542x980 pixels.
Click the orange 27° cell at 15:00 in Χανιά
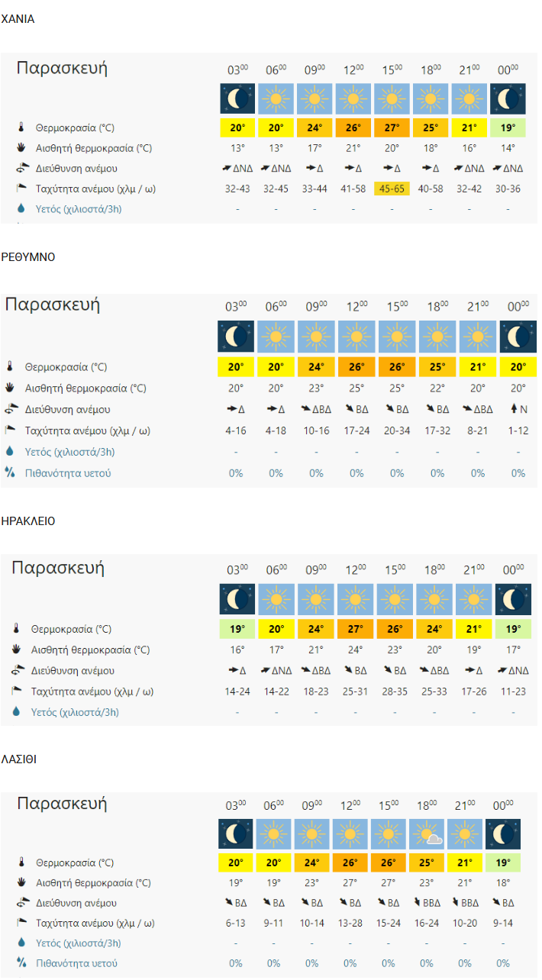pos(392,127)
